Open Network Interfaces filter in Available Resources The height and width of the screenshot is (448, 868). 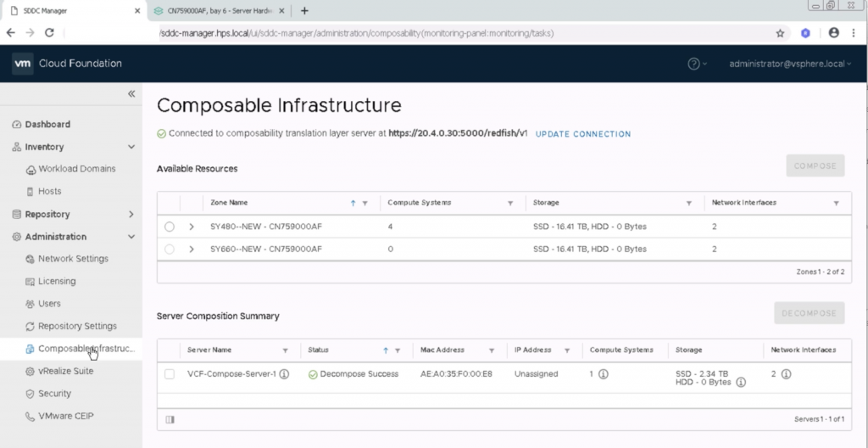[836, 204]
